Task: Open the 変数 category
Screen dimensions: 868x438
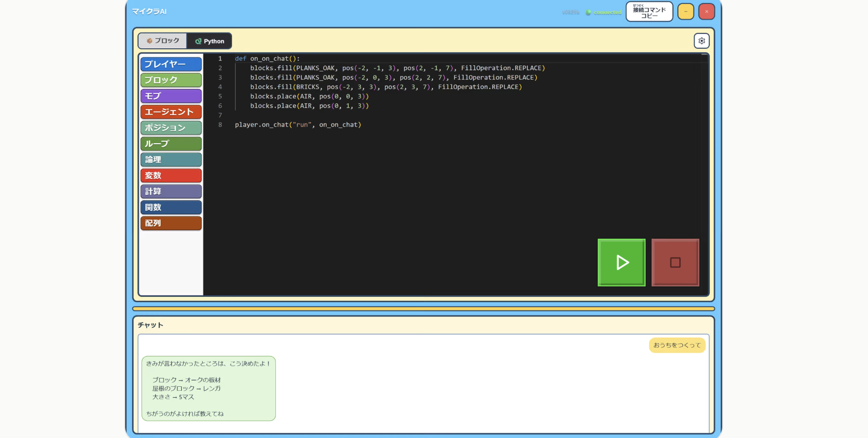Action: 171,175
